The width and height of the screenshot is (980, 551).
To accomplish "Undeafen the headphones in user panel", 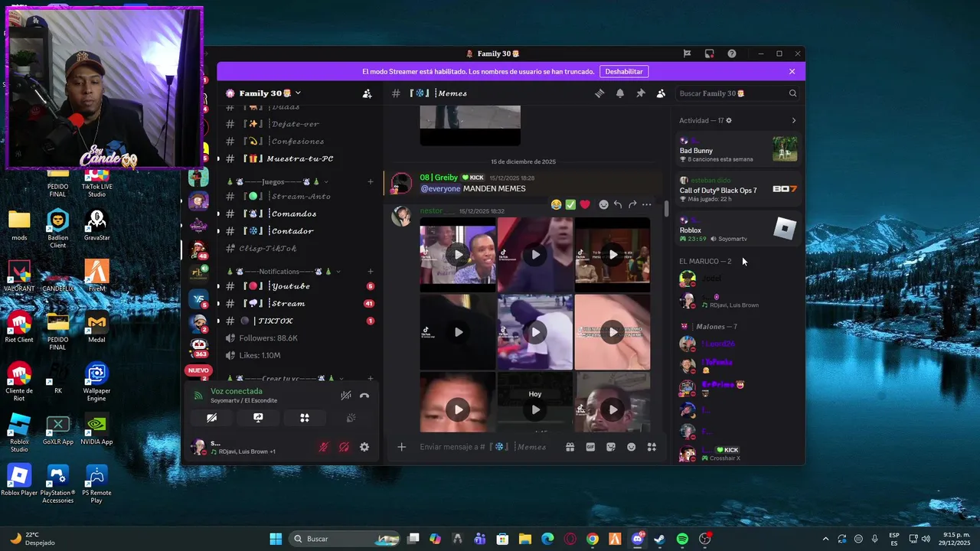I will coord(344,447).
